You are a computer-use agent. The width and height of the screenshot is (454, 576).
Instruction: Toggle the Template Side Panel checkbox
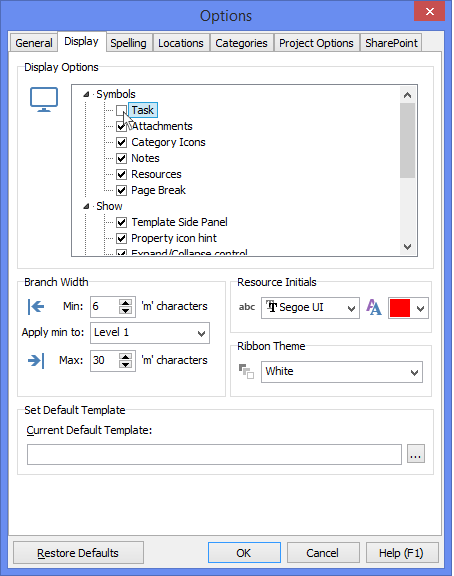click(x=122, y=222)
